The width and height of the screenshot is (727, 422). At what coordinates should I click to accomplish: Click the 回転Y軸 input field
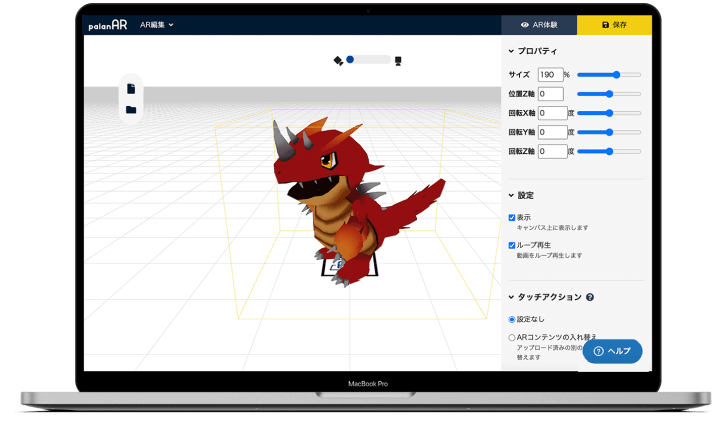tap(552, 132)
